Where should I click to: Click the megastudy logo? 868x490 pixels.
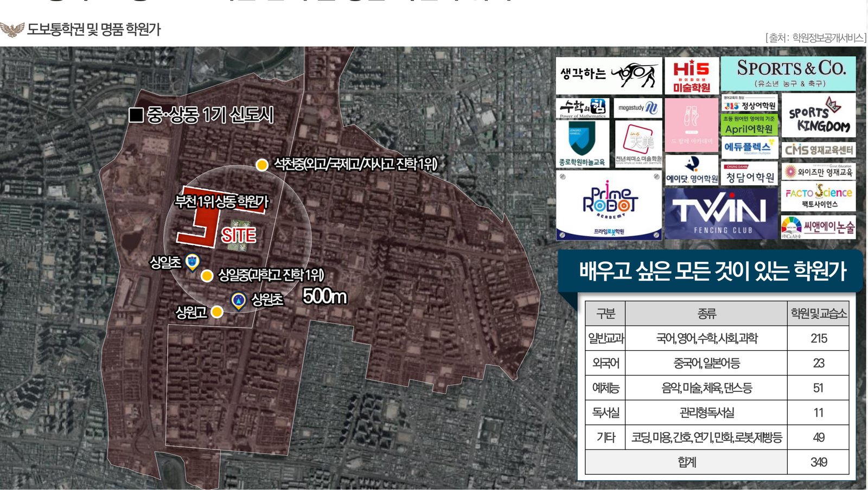[638, 108]
